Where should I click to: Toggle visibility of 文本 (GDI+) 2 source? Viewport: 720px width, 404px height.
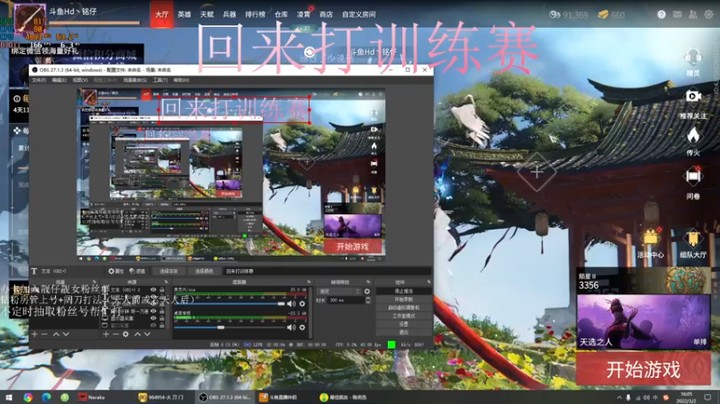click(153, 290)
